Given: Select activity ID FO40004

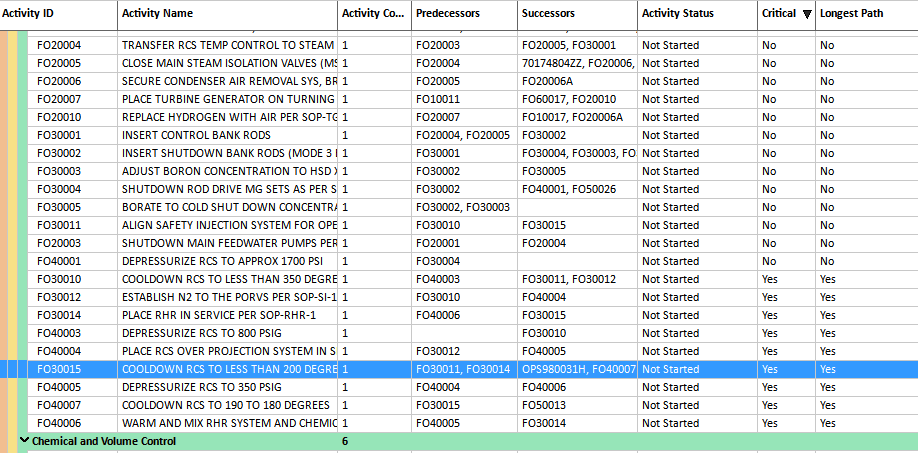Looking at the screenshot, I should [x=59, y=351].
